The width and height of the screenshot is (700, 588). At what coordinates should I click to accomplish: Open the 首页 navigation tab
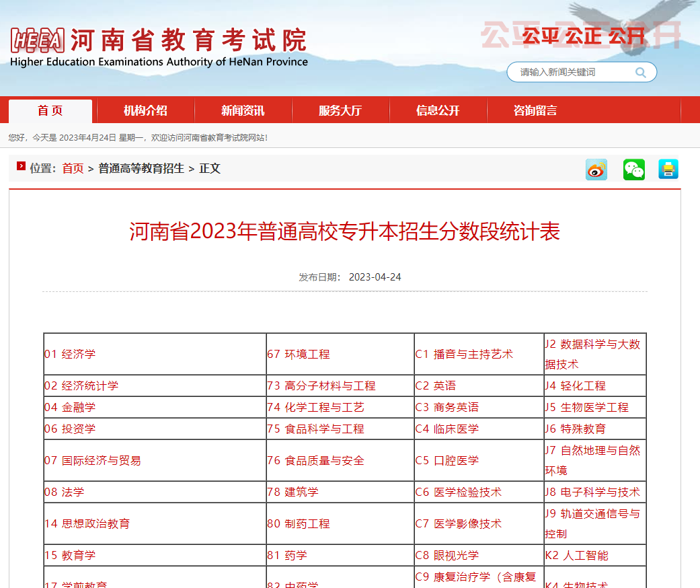(x=50, y=111)
